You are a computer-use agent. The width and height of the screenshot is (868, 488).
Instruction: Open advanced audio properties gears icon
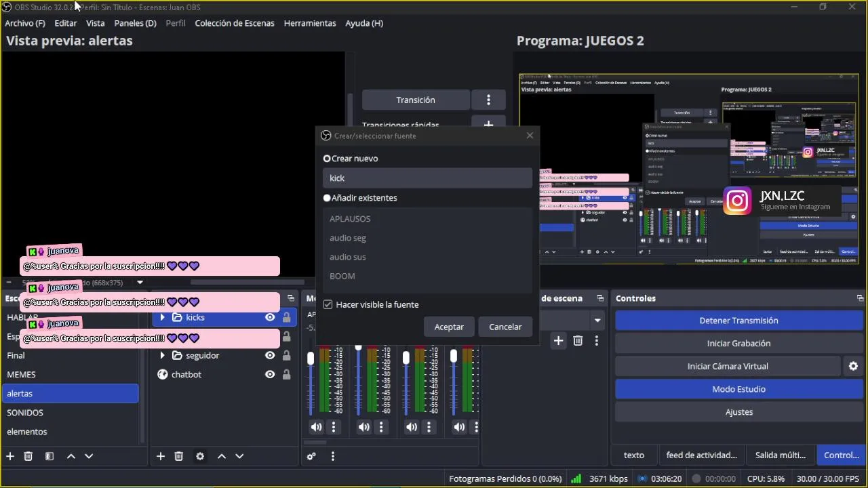(x=311, y=456)
